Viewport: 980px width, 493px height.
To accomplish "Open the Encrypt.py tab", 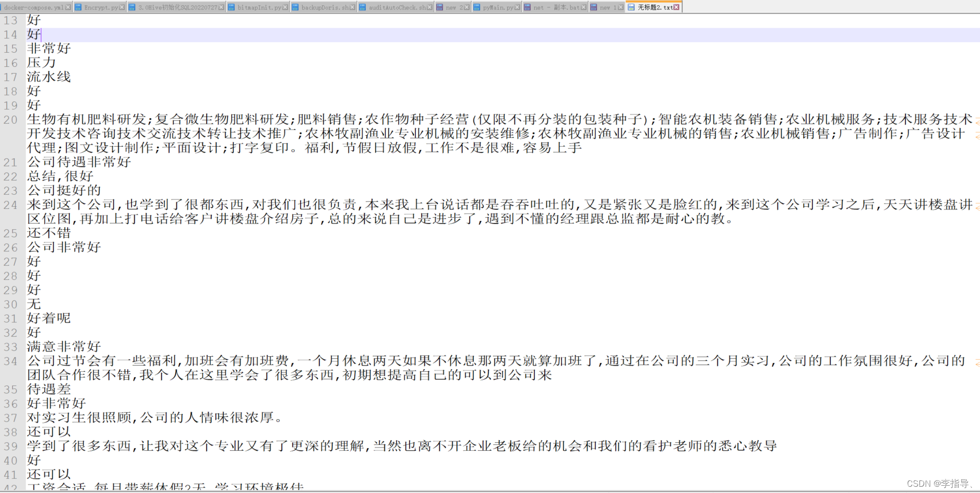I will [x=101, y=7].
